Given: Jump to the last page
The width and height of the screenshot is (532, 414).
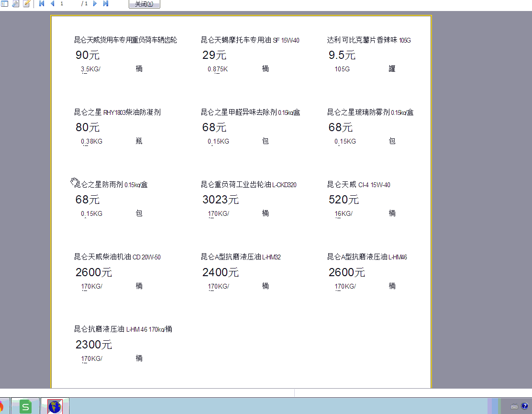Looking at the screenshot, I should [106, 4].
